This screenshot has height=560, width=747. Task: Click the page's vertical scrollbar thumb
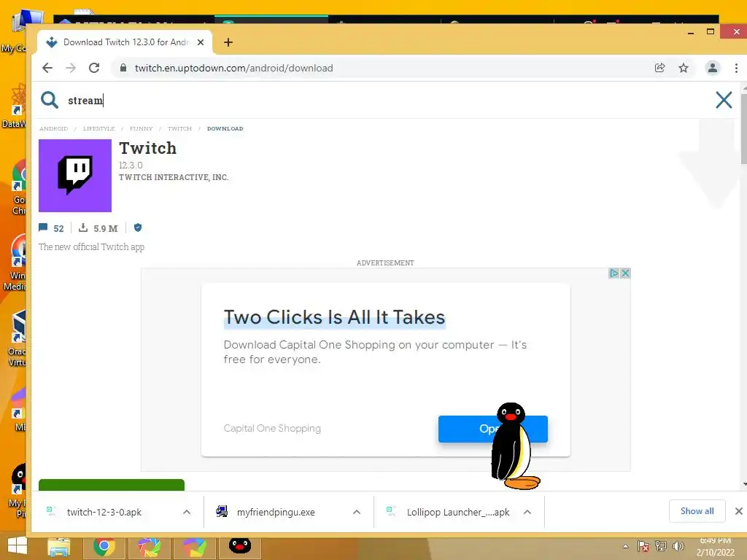[x=744, y=128]
